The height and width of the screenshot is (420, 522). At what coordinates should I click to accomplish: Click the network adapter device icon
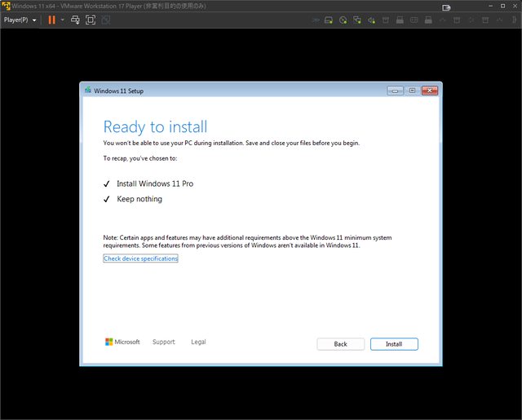(x=357, y=20)
